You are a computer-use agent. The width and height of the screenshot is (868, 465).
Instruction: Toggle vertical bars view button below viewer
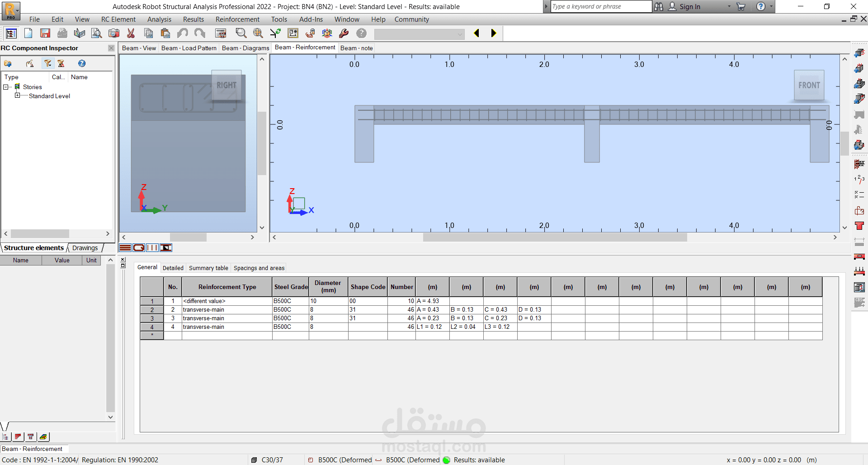click(152, 247)
